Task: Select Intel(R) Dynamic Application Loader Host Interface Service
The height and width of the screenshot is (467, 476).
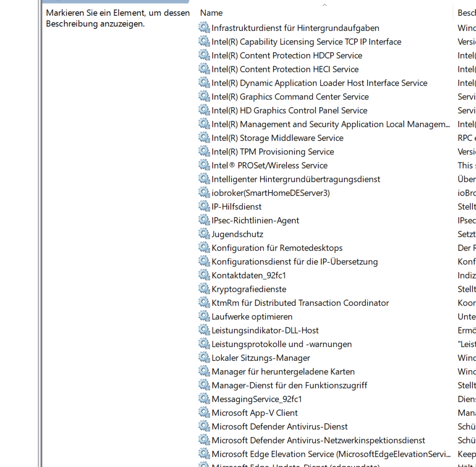Action: pyautogui.click(x=319, y=83)
